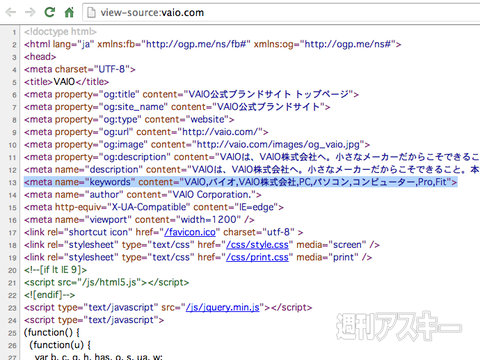Open the /css/style.css link
The image size is (480, 360).
tap(257, 245)
